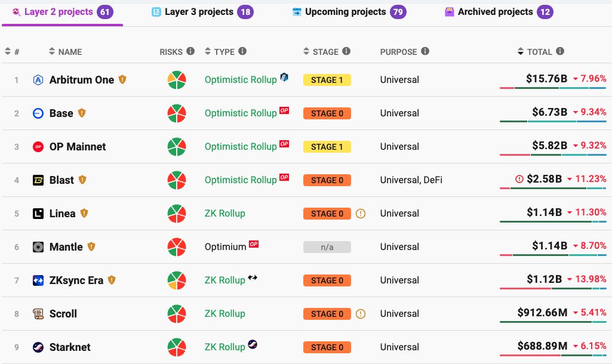The width and height of the screenshot is (612, 364).
Task: Click the ZKsync Era project name
Action: pyautogui.click(x=76, y=280)
